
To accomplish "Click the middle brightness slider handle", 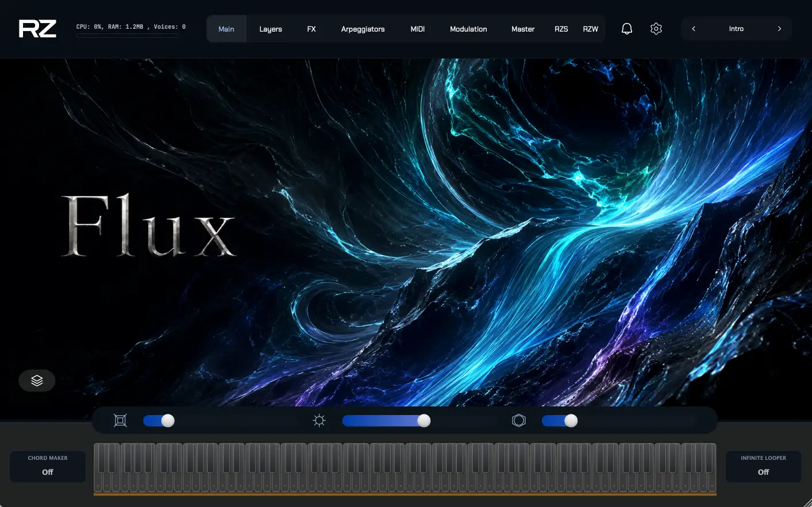I will tap(424, 421).
